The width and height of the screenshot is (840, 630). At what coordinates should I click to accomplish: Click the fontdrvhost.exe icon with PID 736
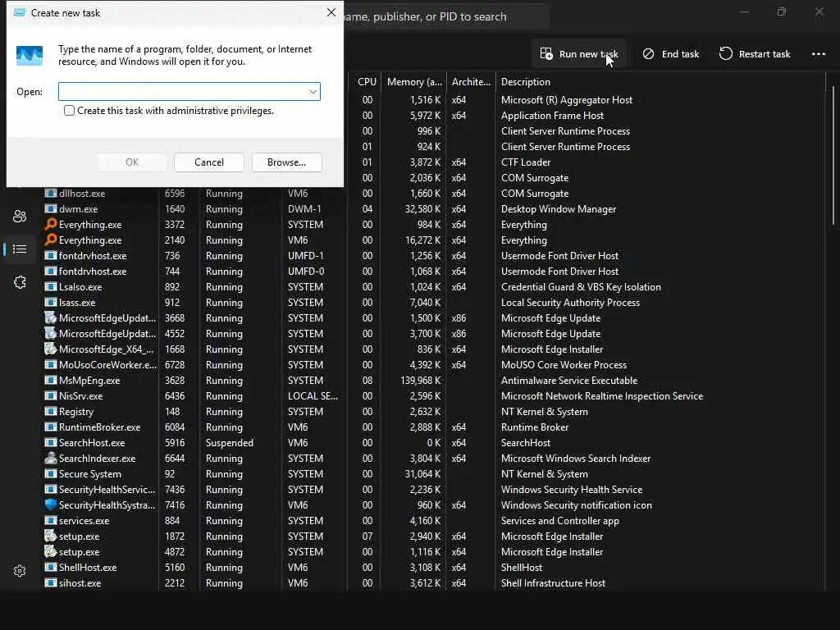click(50, 256)
